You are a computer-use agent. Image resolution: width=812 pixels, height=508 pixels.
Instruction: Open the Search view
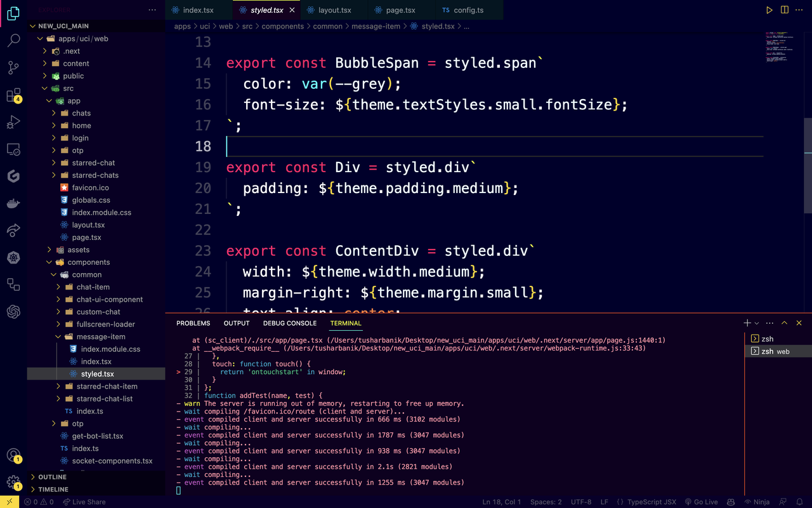(13, 41)
